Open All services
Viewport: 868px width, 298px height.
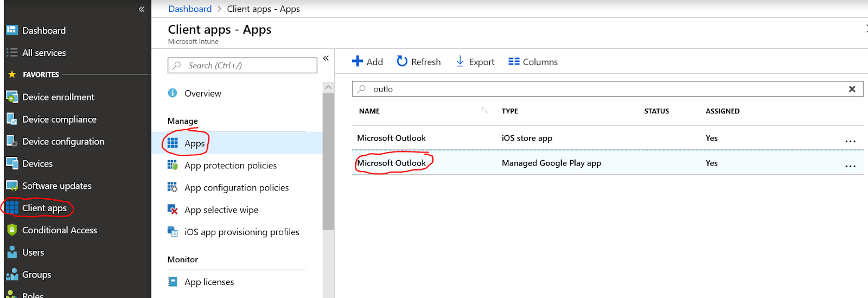[x=44, y=53]
